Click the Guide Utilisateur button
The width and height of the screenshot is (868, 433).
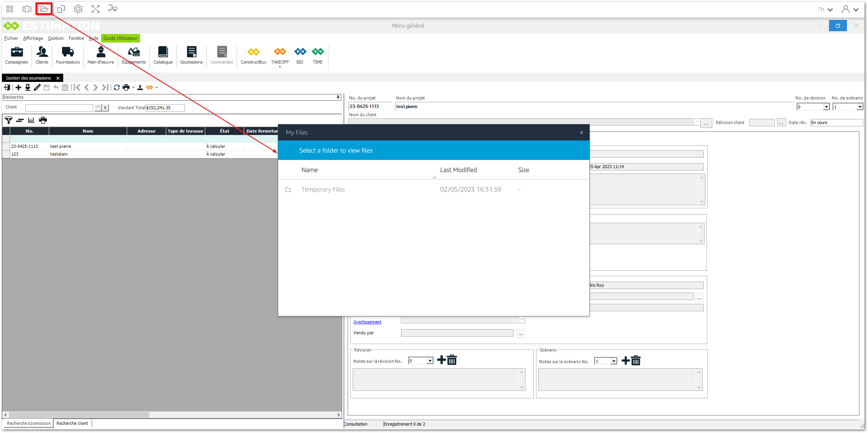click(120, 38)
